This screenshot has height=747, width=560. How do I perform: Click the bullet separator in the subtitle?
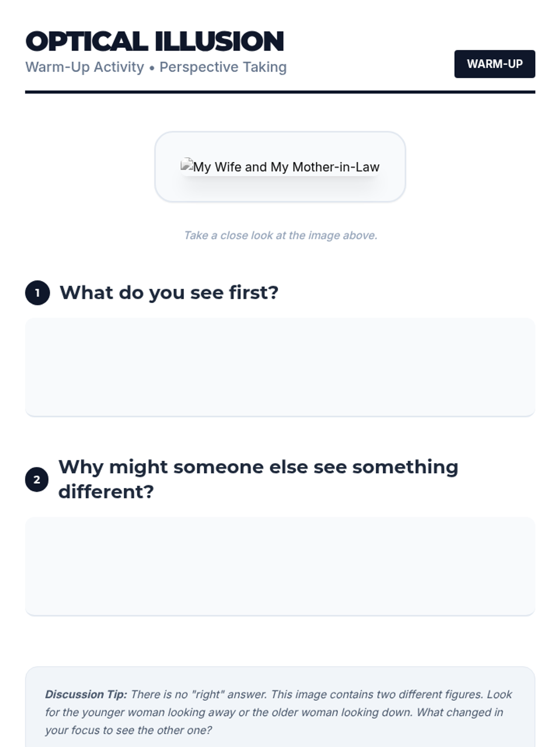tap(152, 68)
